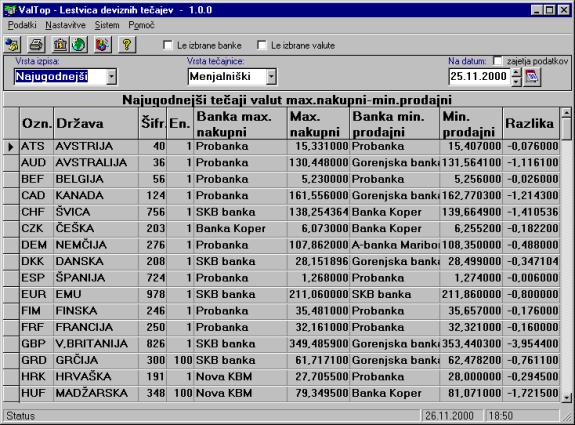
Task: Click the MADŽARSKA country cell
Action: click(x=96, y=393)
